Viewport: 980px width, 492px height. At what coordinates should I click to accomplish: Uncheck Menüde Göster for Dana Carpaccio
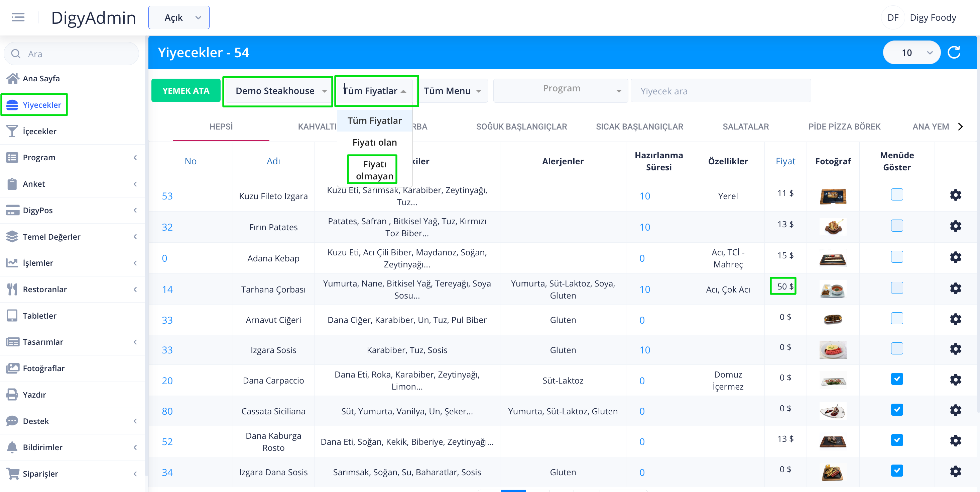(x=896, y=379)
